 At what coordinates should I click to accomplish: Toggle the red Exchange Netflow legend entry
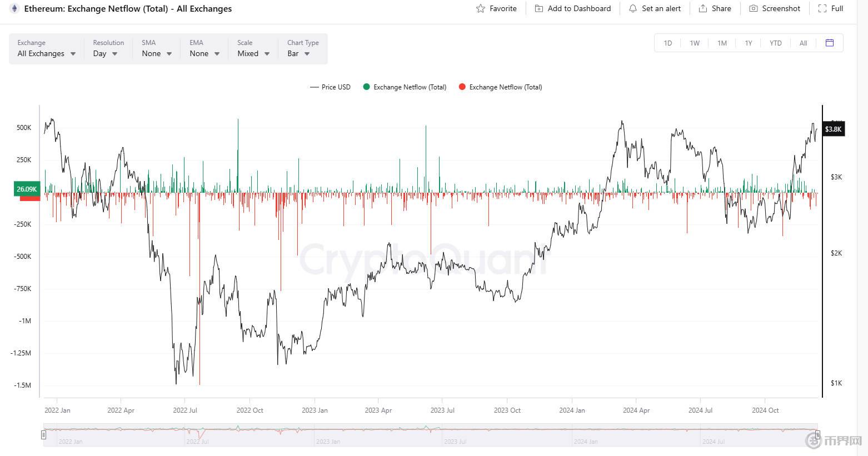pyautogui.click(x=500, y=87)
